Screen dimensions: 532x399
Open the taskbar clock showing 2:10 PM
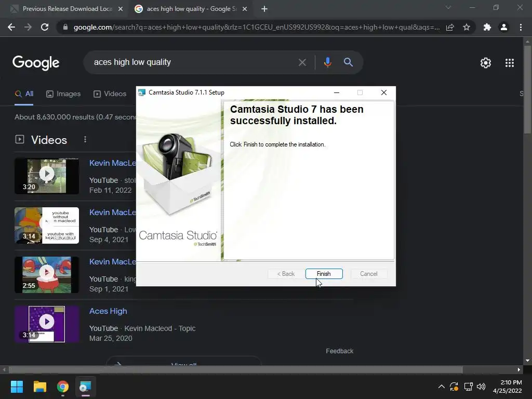[x=507, y=387]
